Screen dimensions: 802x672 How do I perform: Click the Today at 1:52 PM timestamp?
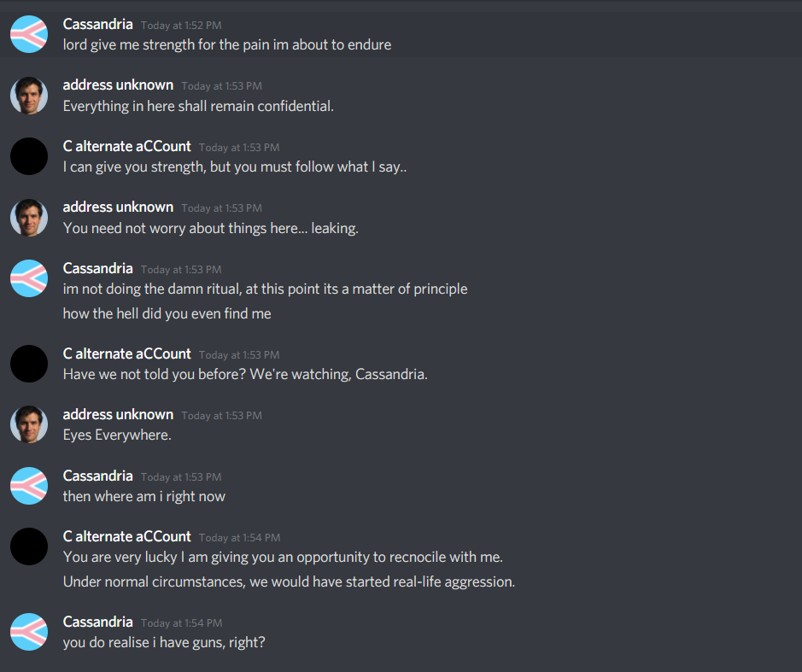tap(181, 26)
